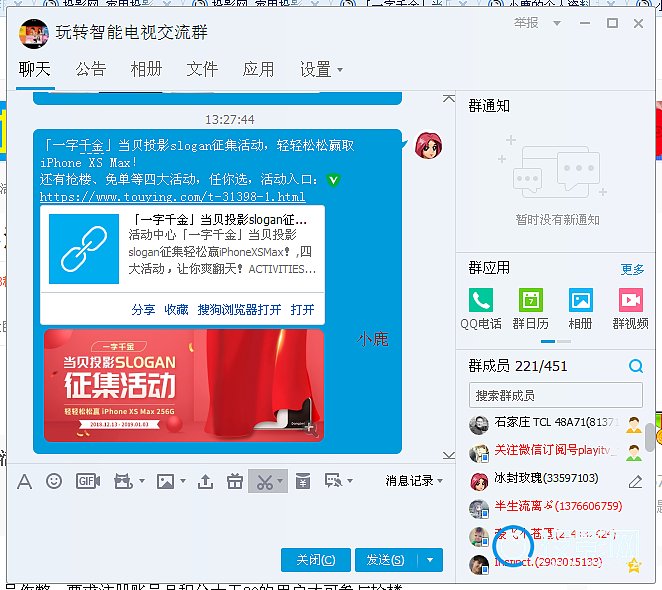662x590 pixels.
Task: Expand the dropdown arrow beside 举报
Action: click(x=557, y=23)
